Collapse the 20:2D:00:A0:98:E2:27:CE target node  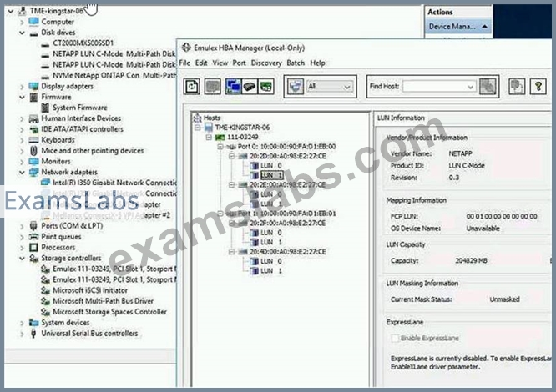pyautogui.click(x=231, y=156)
